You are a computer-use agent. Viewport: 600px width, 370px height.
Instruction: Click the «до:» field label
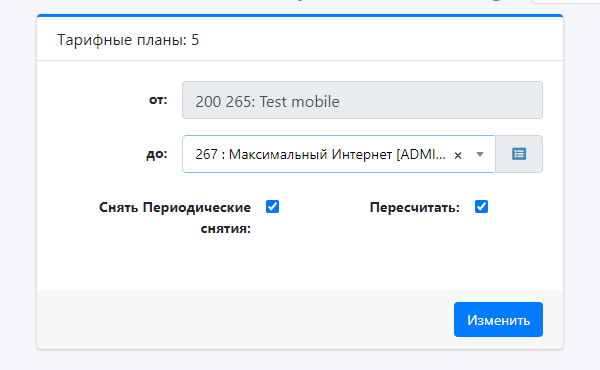point(157,154)
